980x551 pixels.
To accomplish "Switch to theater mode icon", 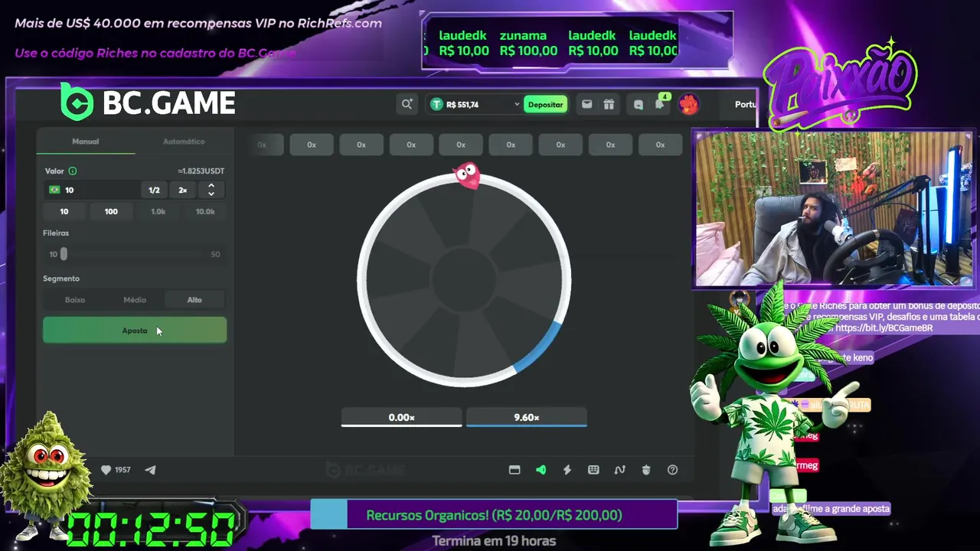I will click(x=514, y=470).
